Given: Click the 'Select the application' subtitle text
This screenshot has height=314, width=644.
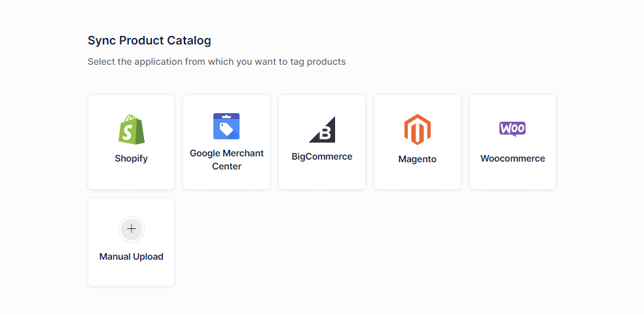Looking at the screenshot, I should pyautogui.click(x=217, y=61).
